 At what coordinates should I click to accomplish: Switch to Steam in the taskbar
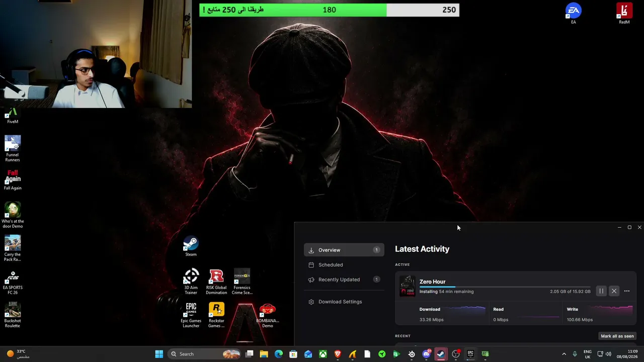441,354
